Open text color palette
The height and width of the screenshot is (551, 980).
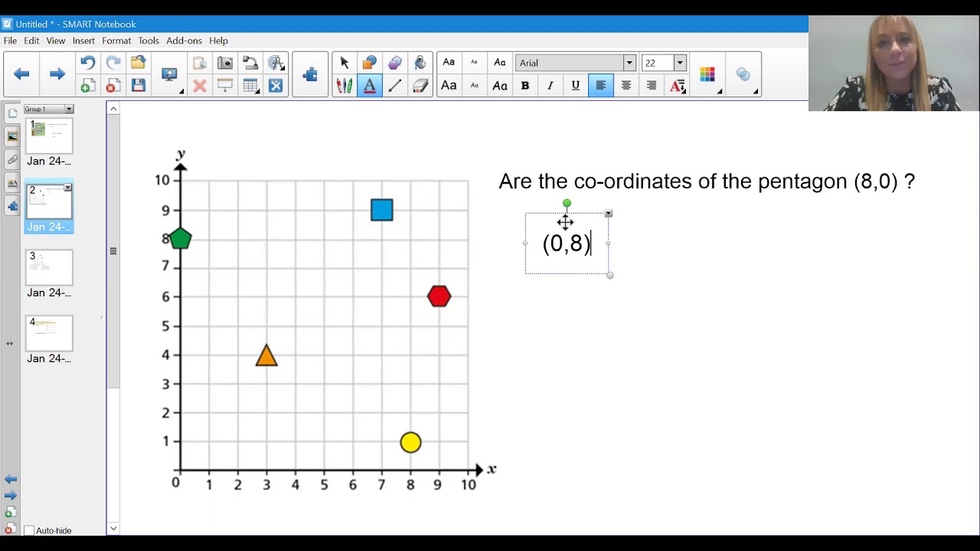[x=707, y=74]
